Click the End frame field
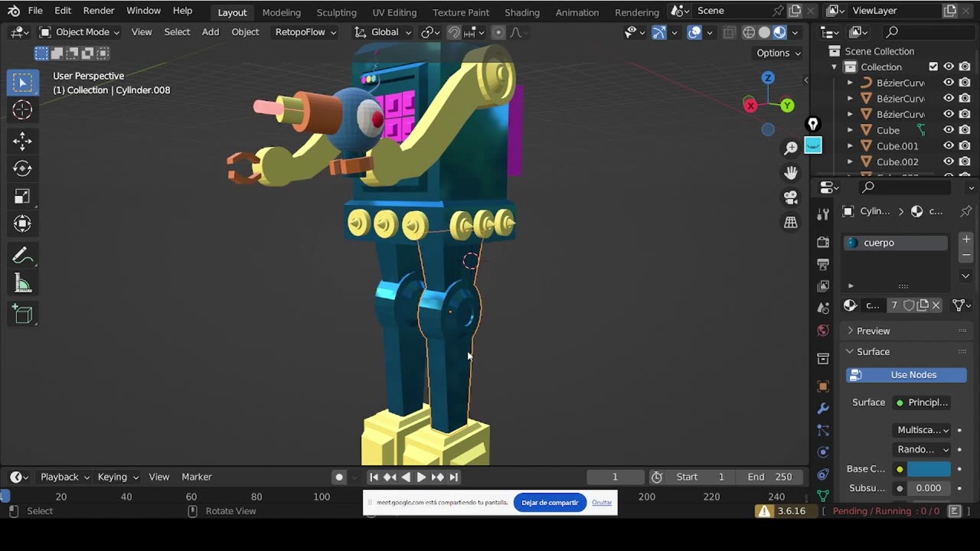980x551 pixels. click(x=769, y=477)
